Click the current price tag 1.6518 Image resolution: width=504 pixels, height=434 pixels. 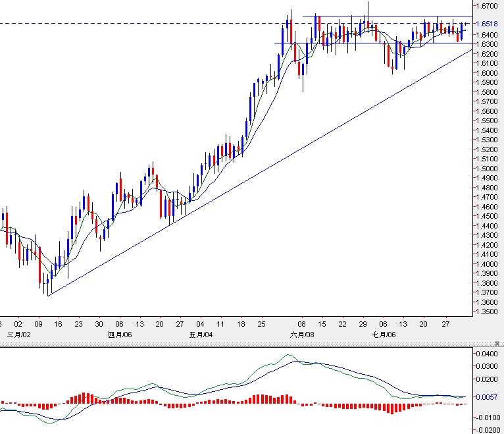tap(486, 24)
